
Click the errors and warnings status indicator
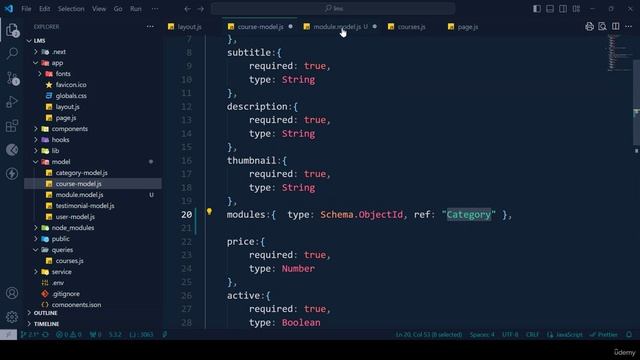[69, 334]
